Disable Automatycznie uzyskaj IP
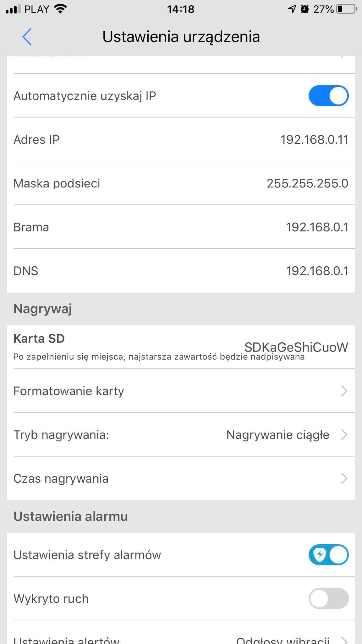Viewport: 362px width, 644px height. [x=329, y=96]
